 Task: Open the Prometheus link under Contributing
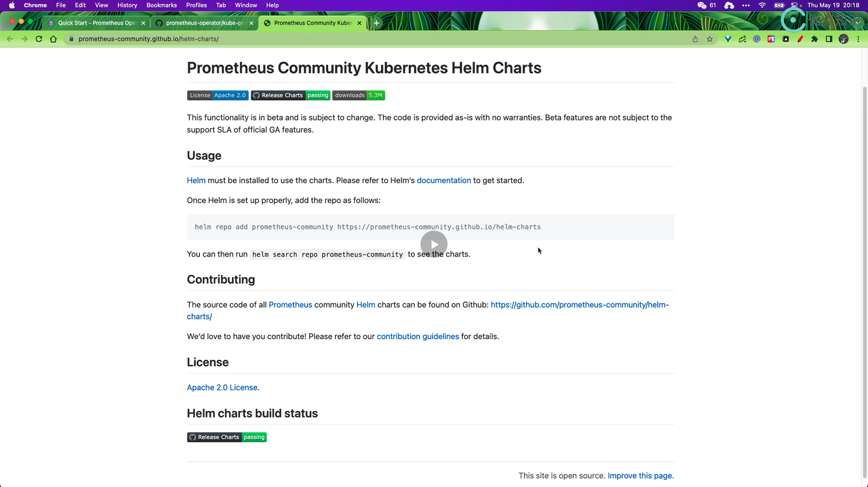pos(290,305)
